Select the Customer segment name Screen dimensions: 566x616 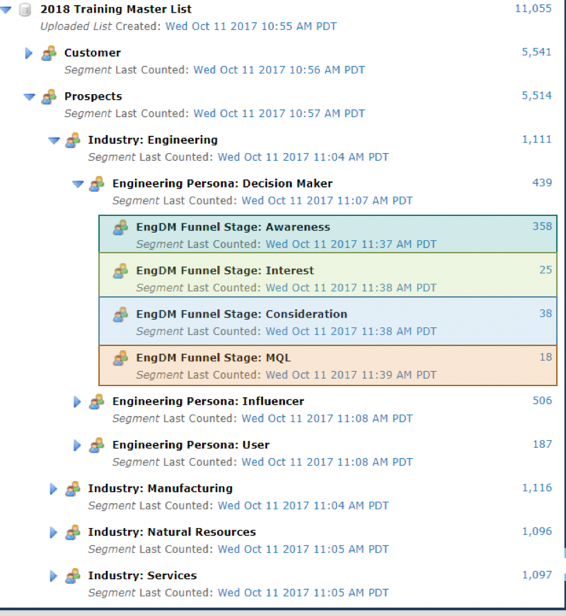point(92,53)
